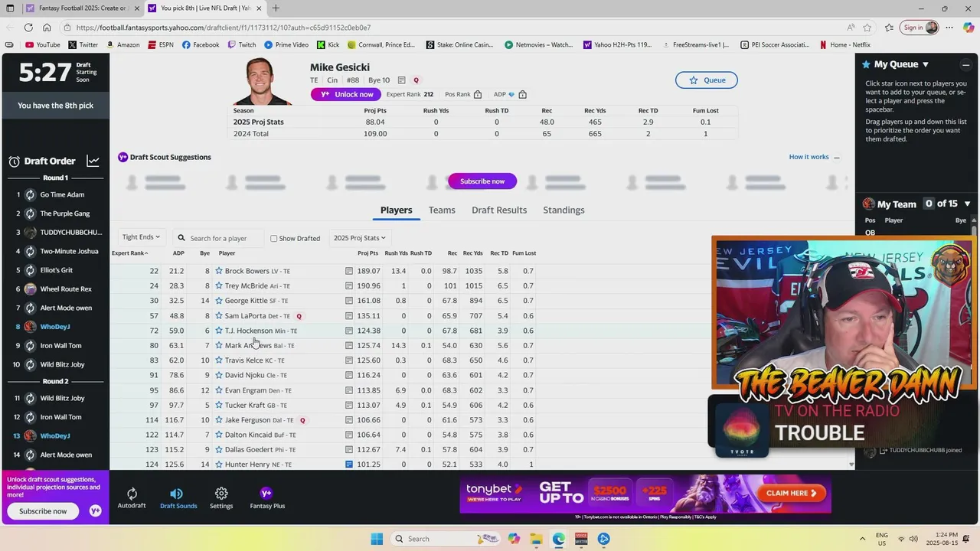Select Wheel Route Rex in draft order
The height and width of the screenshot is (551, 980).
pos(66,289)
